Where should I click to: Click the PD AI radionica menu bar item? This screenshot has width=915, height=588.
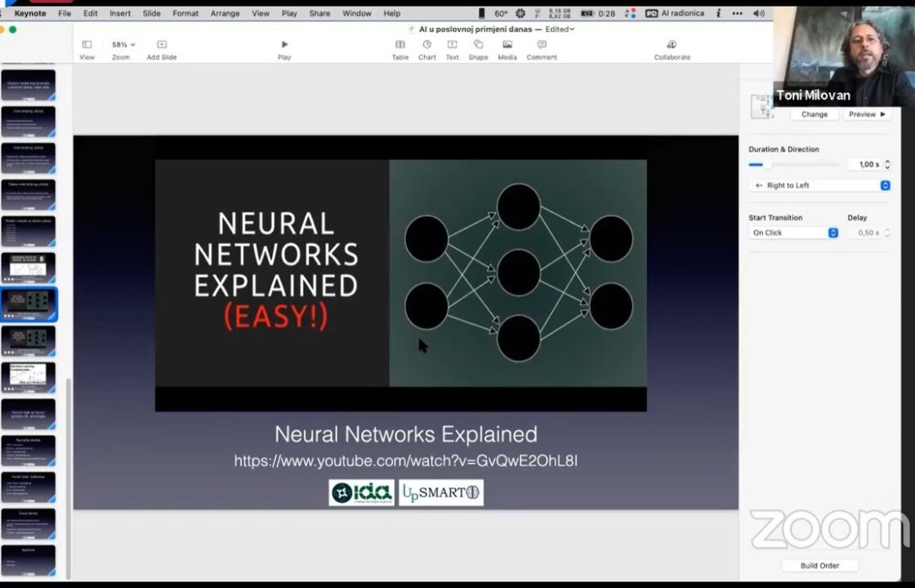click(x=675, y=13)
